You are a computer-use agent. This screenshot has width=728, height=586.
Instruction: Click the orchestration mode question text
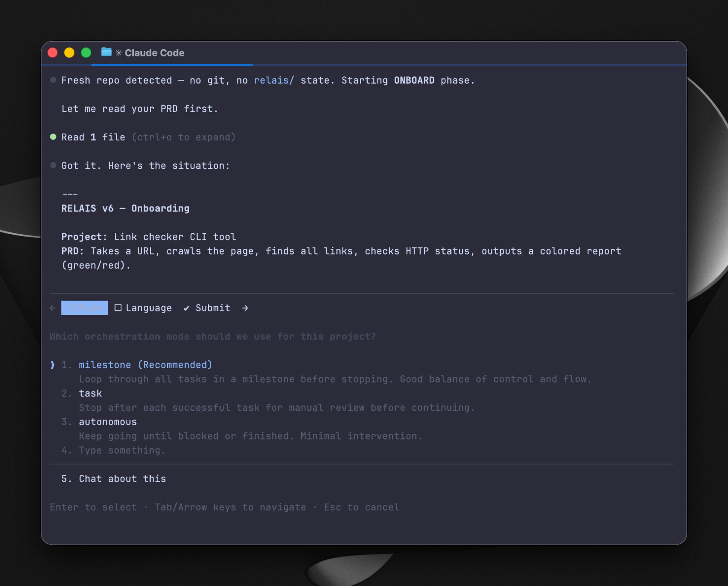coord(213,336)
